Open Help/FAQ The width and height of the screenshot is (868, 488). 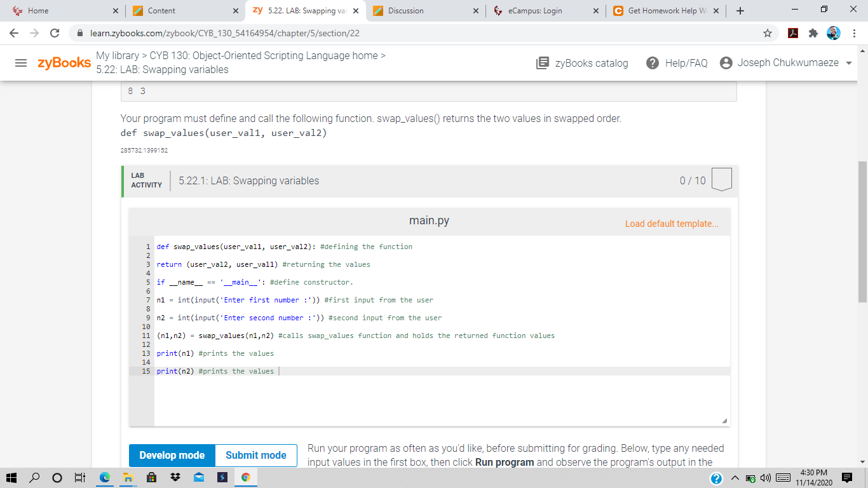tap(677, 63)
